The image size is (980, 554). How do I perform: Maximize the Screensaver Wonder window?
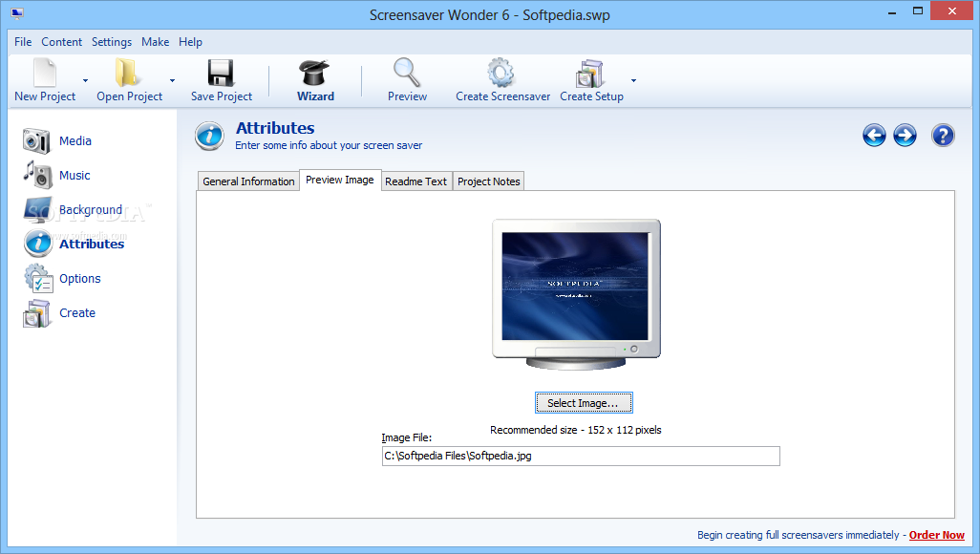[918, 11]
